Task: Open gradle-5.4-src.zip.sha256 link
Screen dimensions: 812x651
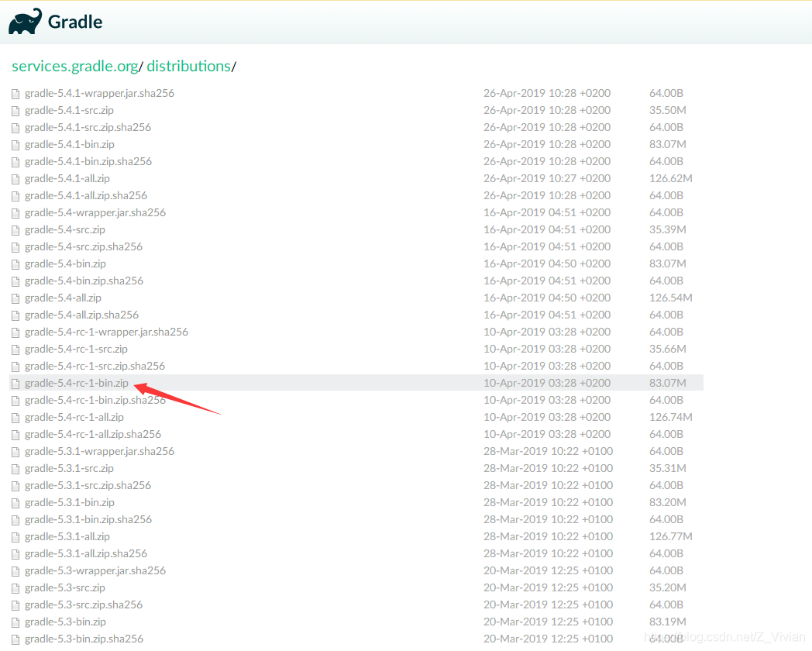Action: click(x=84, y=247)
